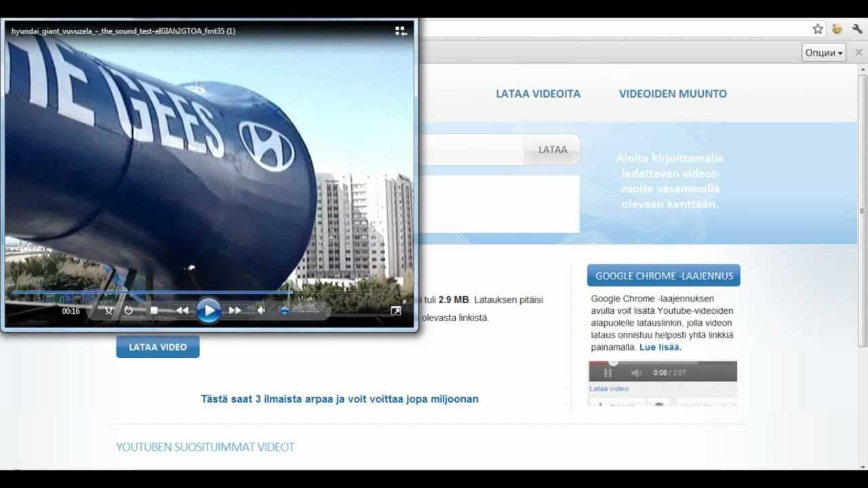Viewport: 868px width, 488px height.
Task: Click the small Lataa video link in the preview
Action: click(609, 388)
